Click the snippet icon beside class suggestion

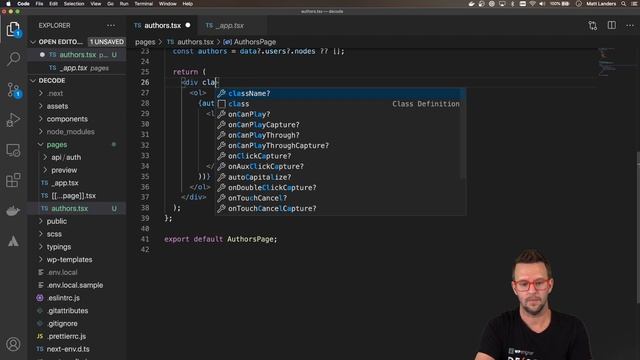click(221, 104)
